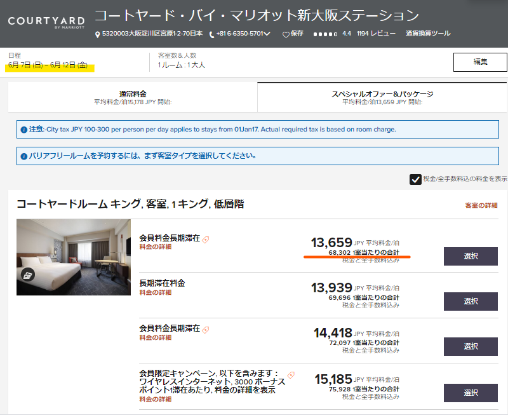508x420 pixels.
Task: Open 料金の詳細 for the 長期滞在料金 rate
Action: [x=156, y=293]
